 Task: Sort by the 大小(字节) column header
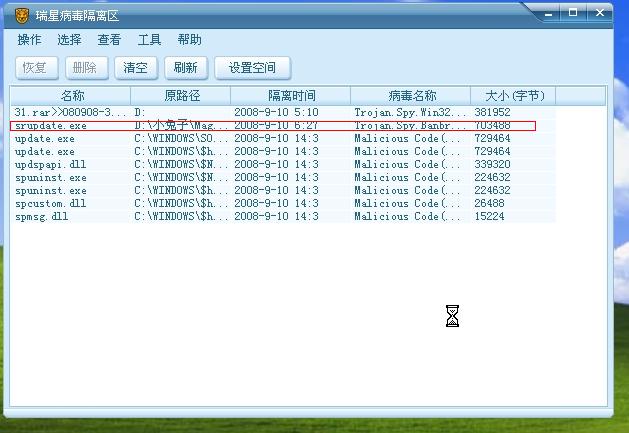pyautogui.click(x=513, y=96)
